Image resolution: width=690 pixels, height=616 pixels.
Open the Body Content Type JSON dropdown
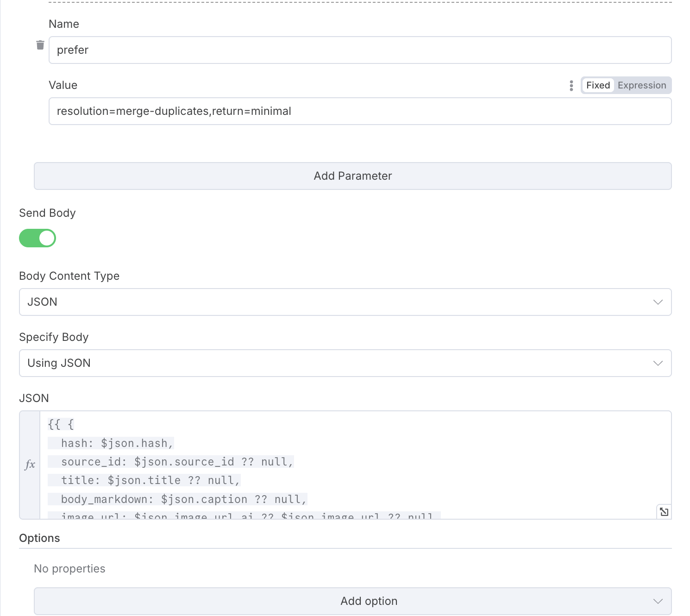tap(345, 302)
